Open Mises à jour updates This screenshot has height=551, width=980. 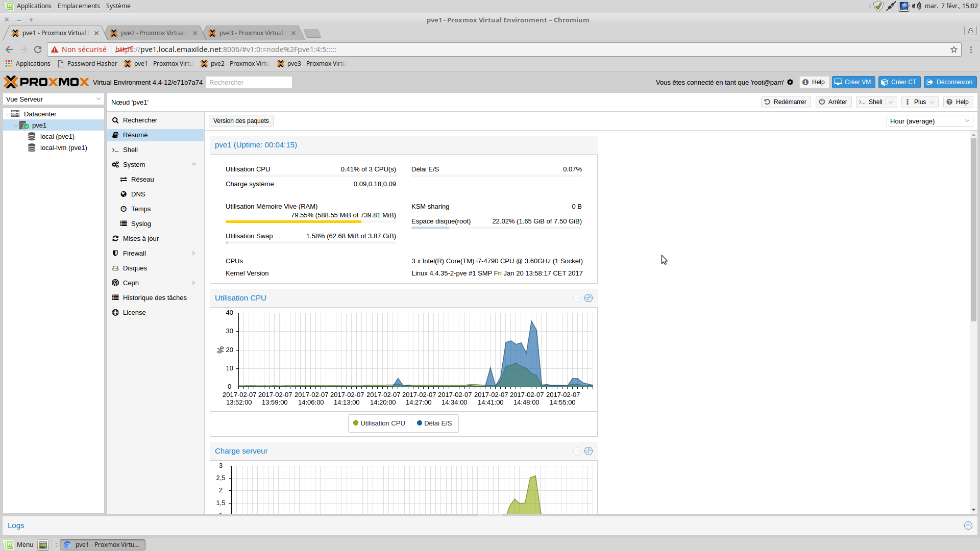(156, 239)
